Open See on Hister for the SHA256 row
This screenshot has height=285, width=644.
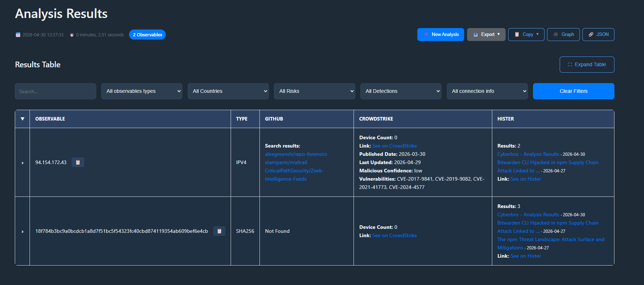coord(525,256)
